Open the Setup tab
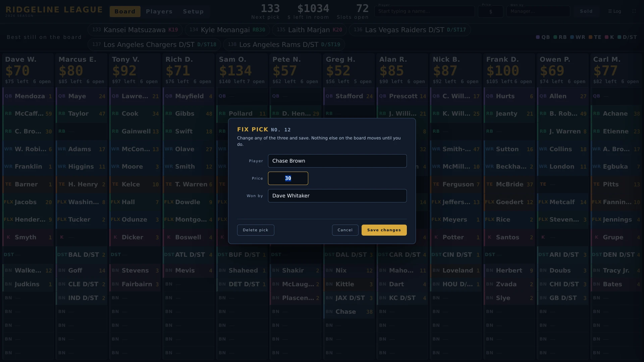Viewport: 644px width, 362px height. point(193,11)
